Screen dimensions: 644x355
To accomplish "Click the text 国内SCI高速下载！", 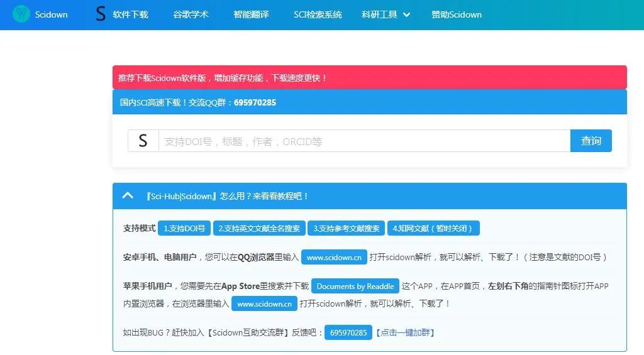I will click(153, 102).
